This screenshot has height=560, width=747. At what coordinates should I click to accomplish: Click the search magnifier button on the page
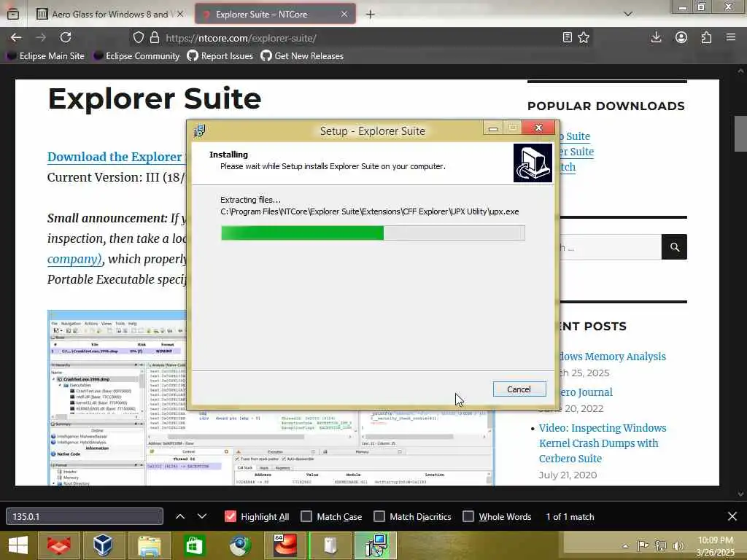pyautogui.click(x=674, y=246)
